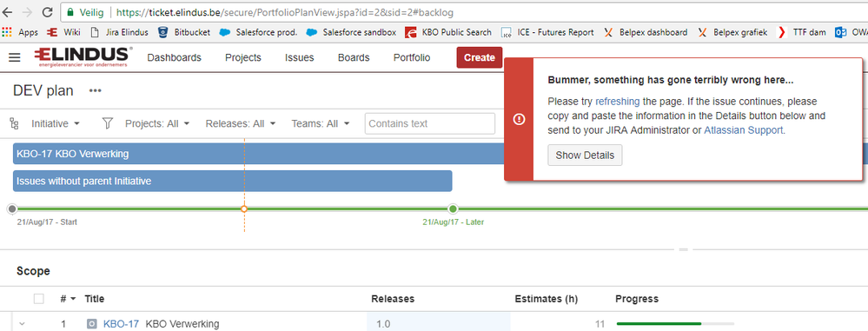The image size is (868, 331).
Task: Click the filter funnel icon
Action: point(108,123)
